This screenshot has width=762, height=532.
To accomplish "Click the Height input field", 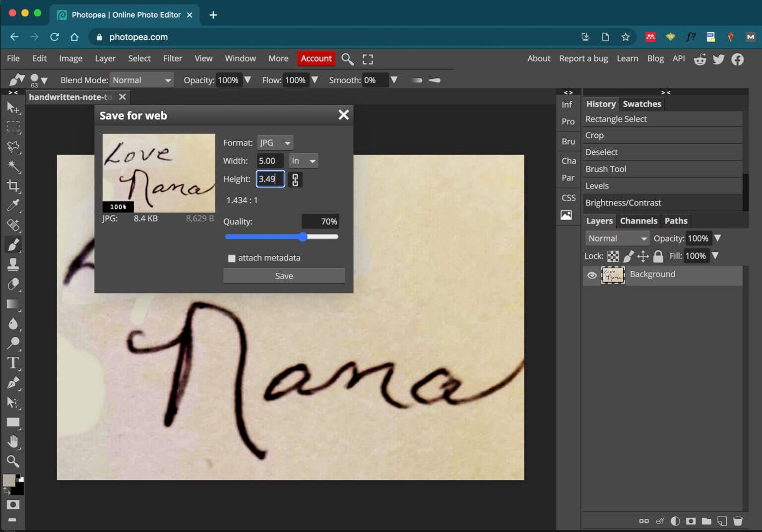I will click(270, 179).
